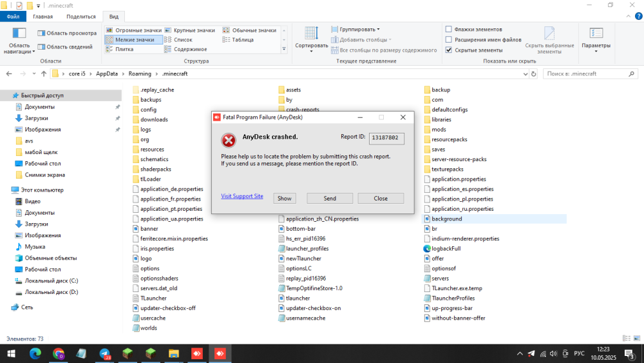This screenshot has height=363, width=644.
Task: Go up one folder level arrow
Action: (x=44, y=74)
